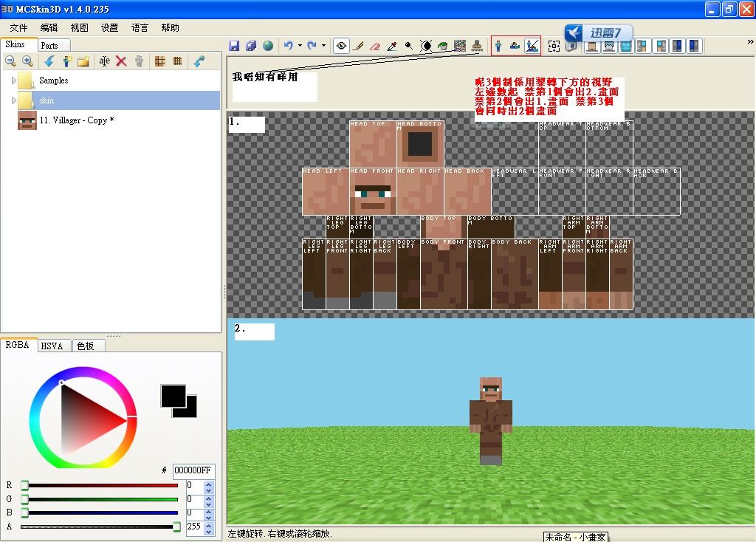Viewport: 756px width, 542px height.
Task: Create a new folder in Skins panel
Action: coord(83,61)
